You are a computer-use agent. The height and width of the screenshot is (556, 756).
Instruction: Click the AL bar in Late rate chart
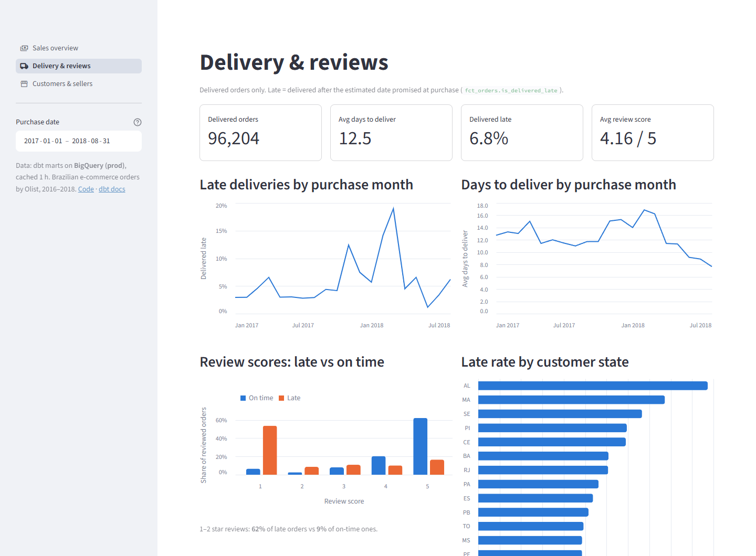(593, 386)
